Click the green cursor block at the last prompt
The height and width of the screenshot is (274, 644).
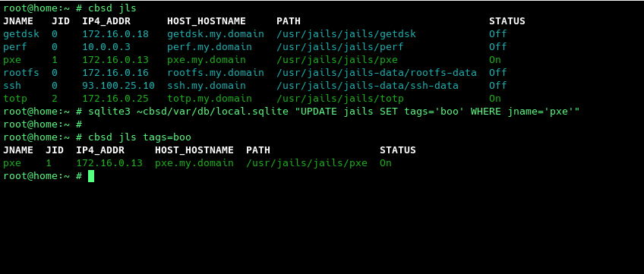(91, 176)
